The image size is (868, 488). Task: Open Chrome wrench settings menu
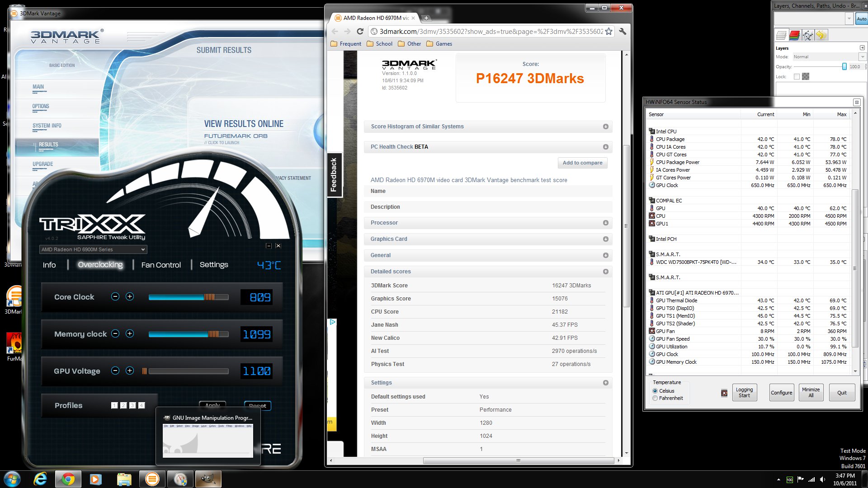623,31
